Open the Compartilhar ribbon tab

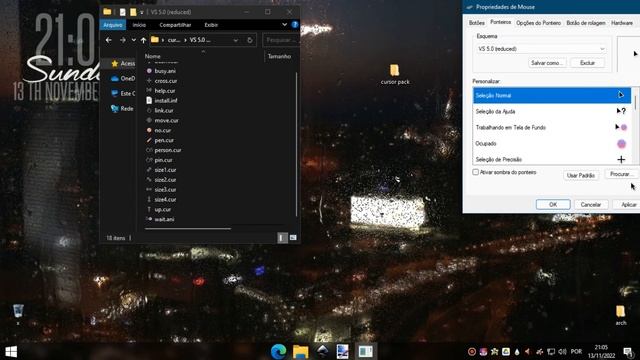point(175,25)
